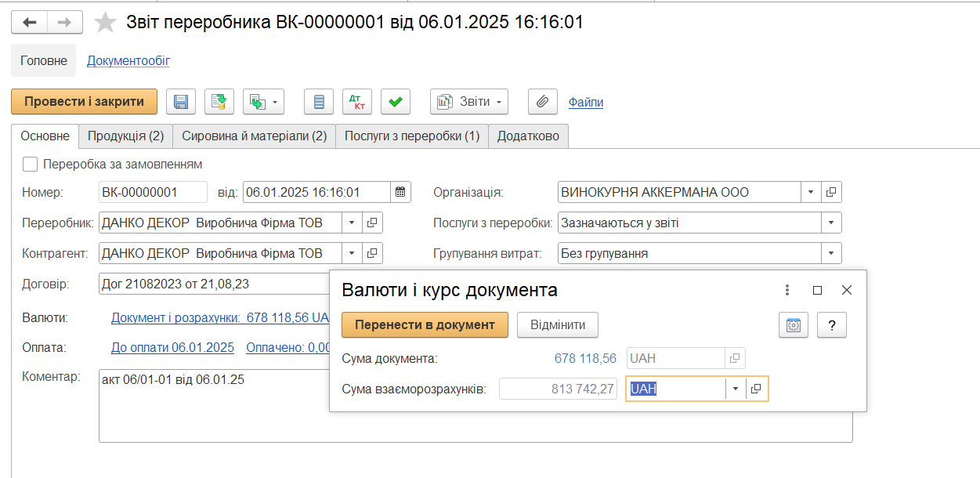The height and width of the screenshot is (478, 980).
Task: Click the paperclip attachment icon
Action: pyautogui.click(x=542, y=102)
